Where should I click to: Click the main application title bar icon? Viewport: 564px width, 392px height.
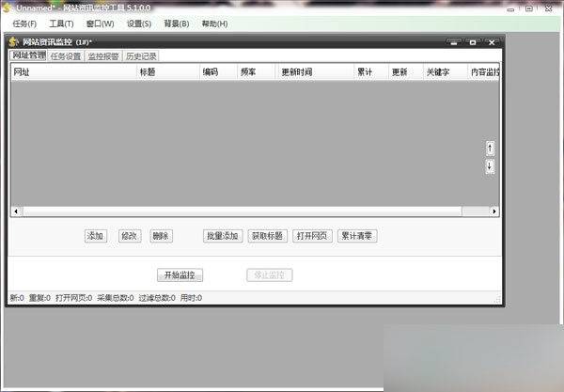(8, 8)
